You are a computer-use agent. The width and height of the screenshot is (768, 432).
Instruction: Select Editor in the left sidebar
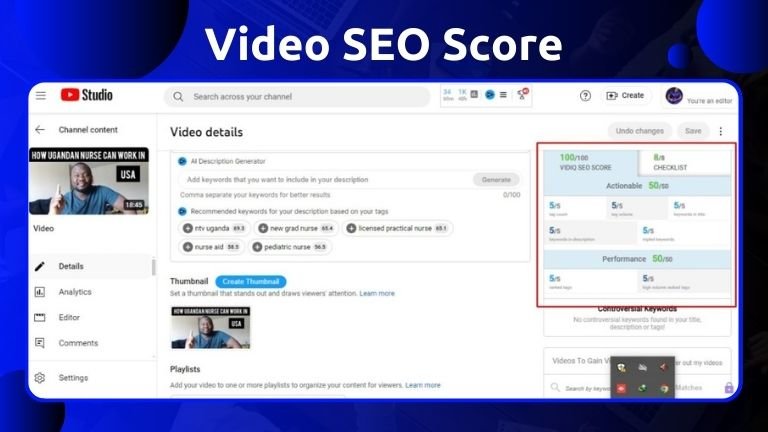[69, 317]
